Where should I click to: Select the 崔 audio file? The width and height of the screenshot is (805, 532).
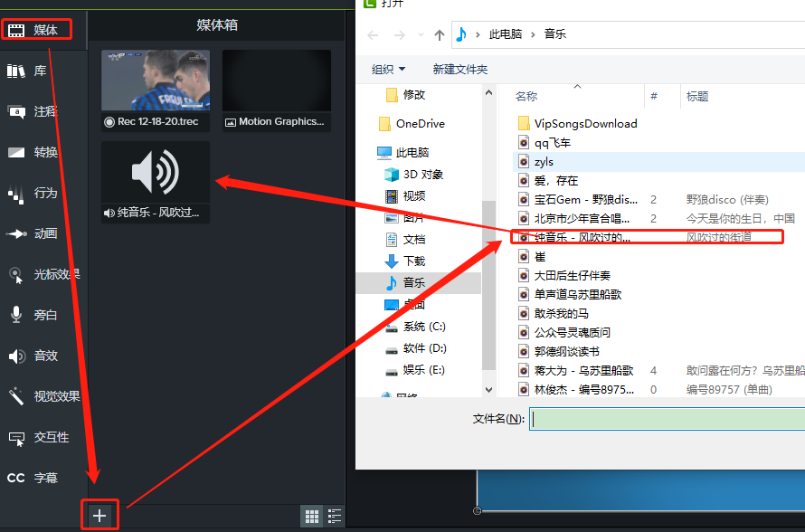tap(532, 257)
